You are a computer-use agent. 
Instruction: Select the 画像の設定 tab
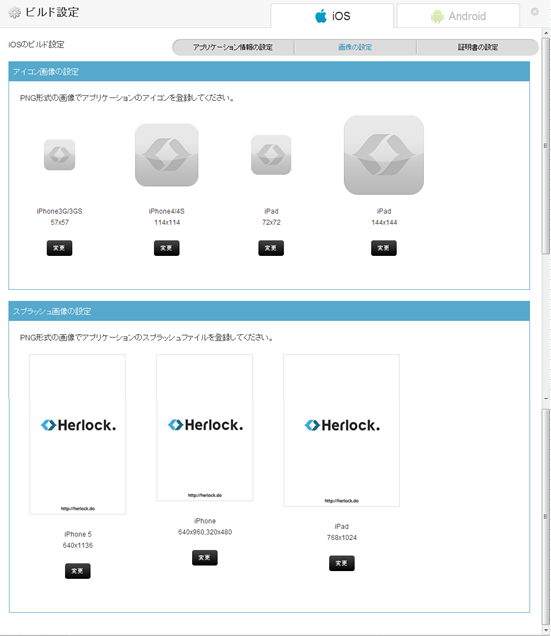(x=355, y=47)
